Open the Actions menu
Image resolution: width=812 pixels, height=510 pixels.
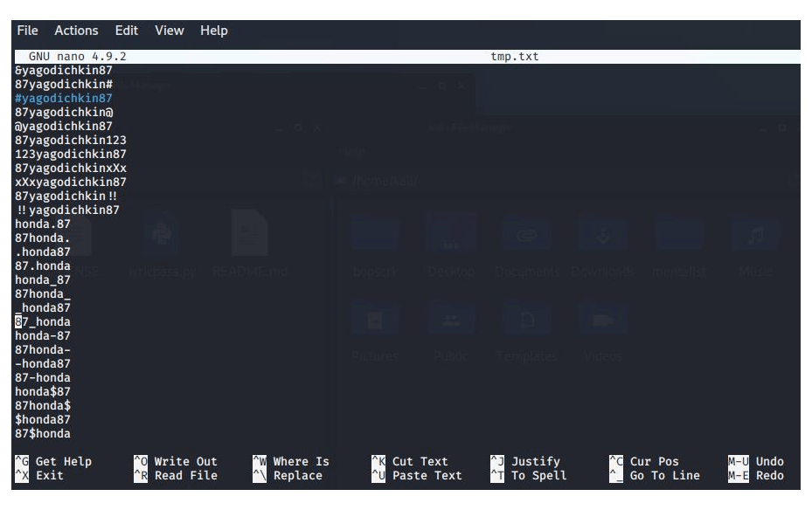(76, 31)
